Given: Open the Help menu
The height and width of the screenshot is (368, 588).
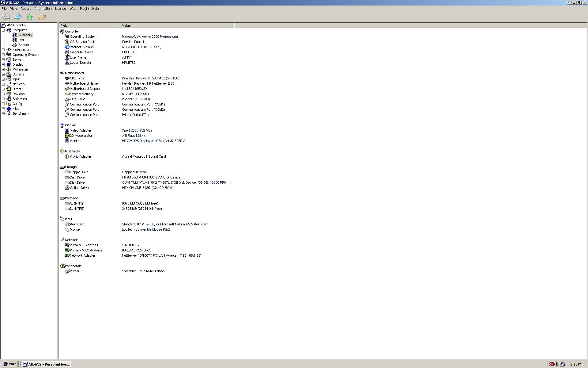Looking at the screenshot, I should (x=95, y=9).
